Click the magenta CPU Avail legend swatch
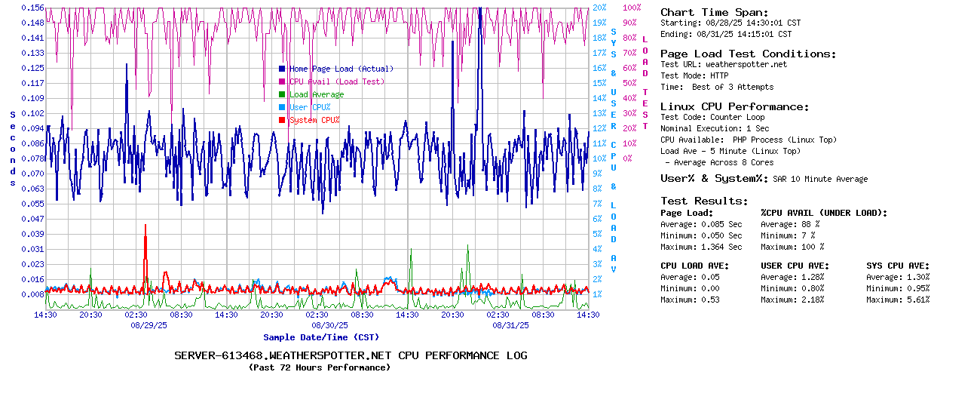Screen dimensions: 980x415 click(282, 81)
